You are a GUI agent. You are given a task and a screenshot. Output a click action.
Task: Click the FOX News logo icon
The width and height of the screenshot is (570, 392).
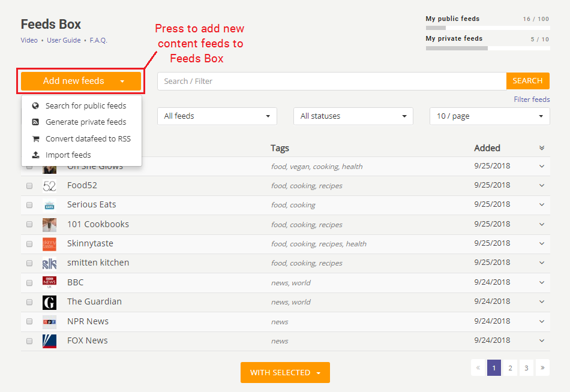pos(50,340)
